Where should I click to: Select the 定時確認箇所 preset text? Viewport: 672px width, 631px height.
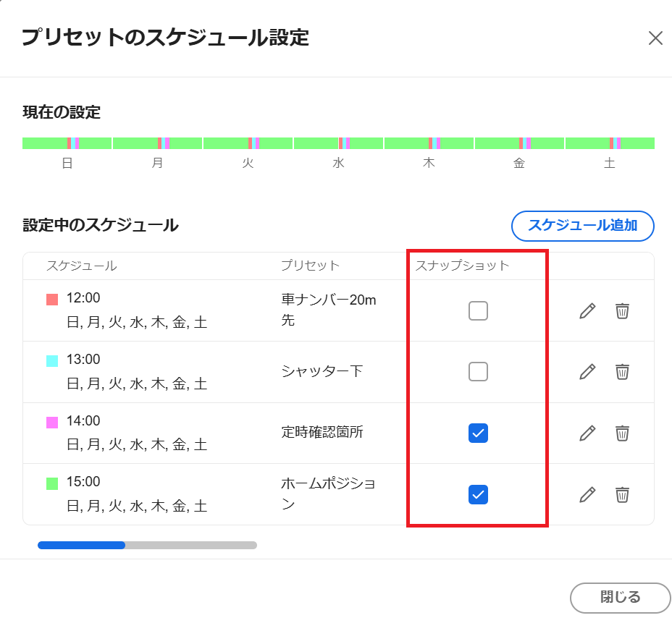coord(322,432)
